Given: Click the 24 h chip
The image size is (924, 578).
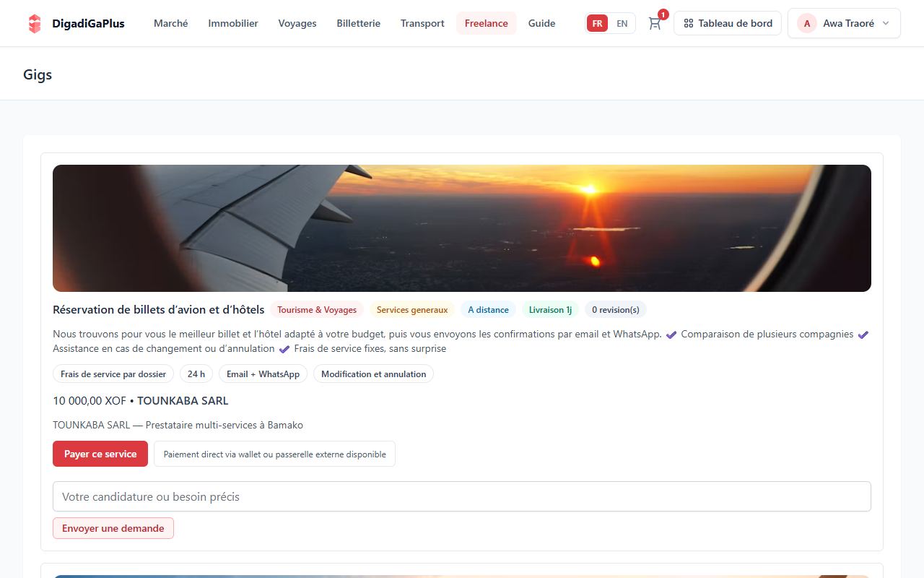Looking at the screenshot, I should point(196,374).
